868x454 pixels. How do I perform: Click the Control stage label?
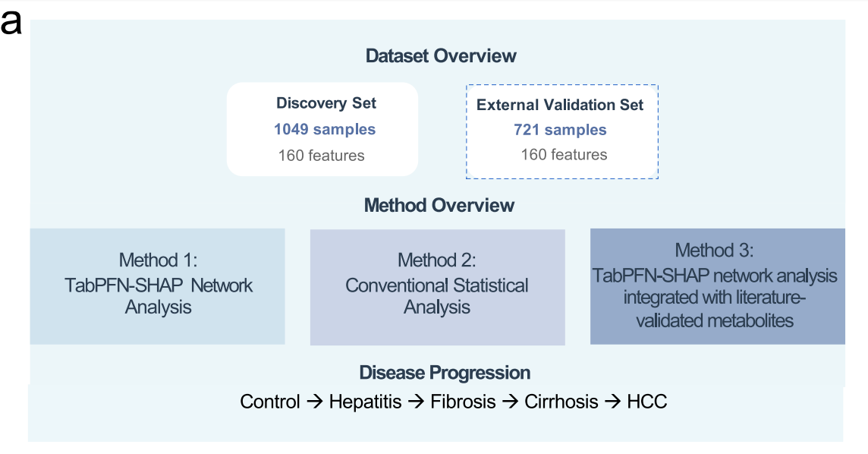click(269, 402)
